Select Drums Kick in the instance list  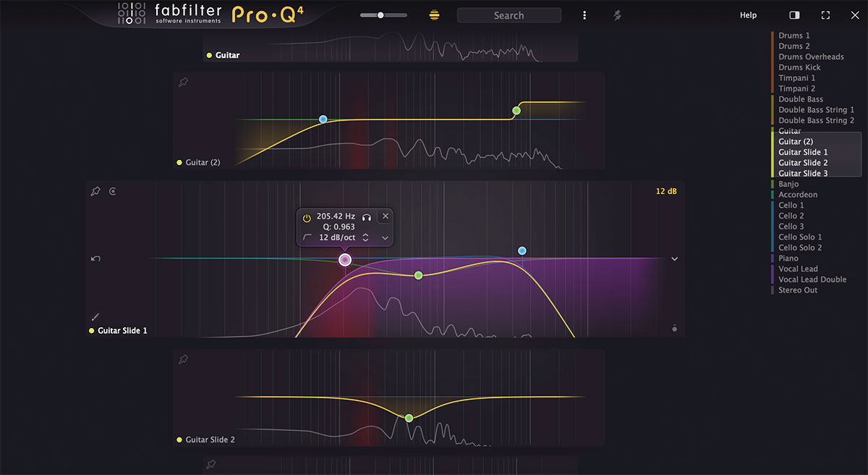799,67
